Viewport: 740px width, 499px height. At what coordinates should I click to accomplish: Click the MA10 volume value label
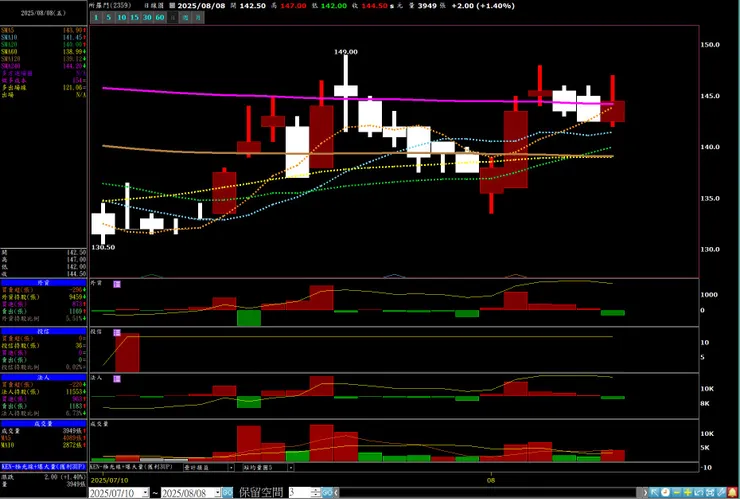click(9, 445)
